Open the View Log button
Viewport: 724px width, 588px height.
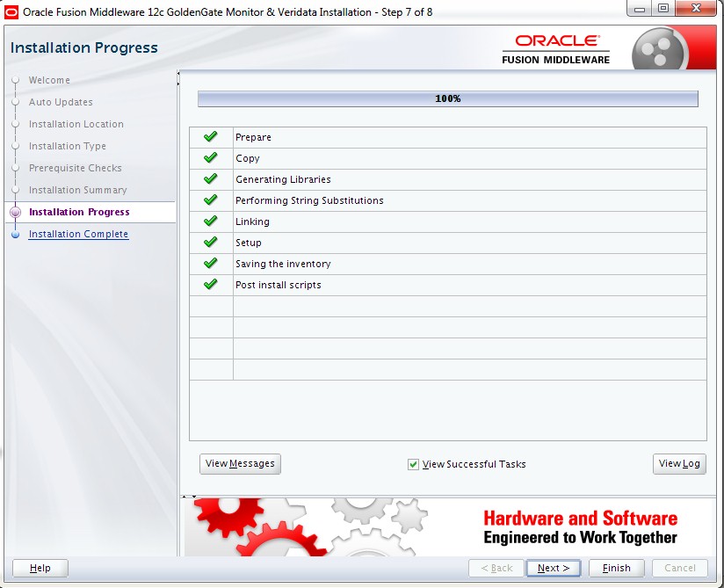pyautogui.click(x=679, y=464)
